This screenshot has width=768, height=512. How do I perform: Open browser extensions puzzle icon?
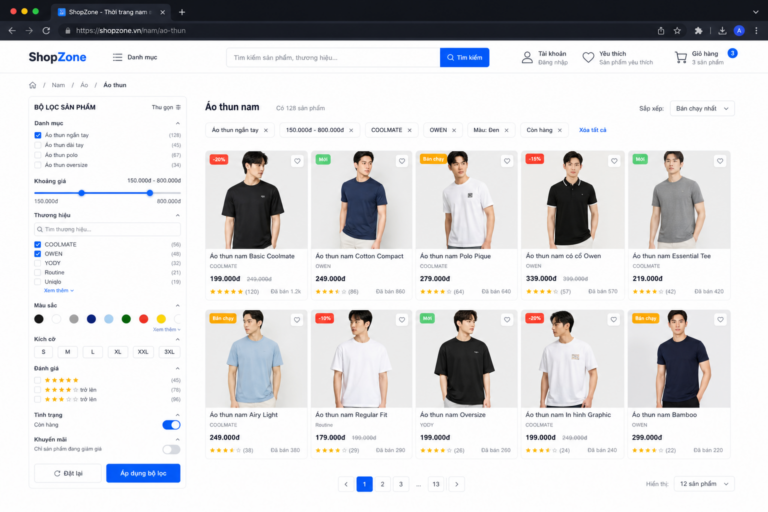[698, 30]
